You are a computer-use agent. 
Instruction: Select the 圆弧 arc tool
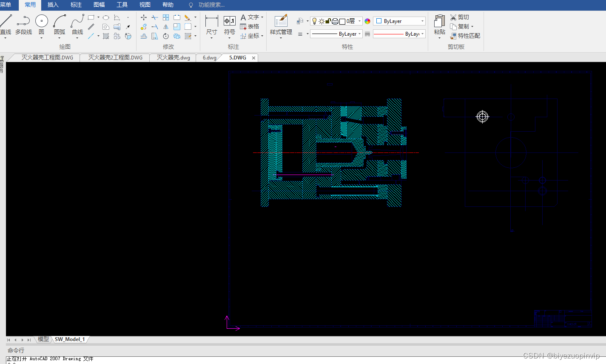(x=60, y=25)
